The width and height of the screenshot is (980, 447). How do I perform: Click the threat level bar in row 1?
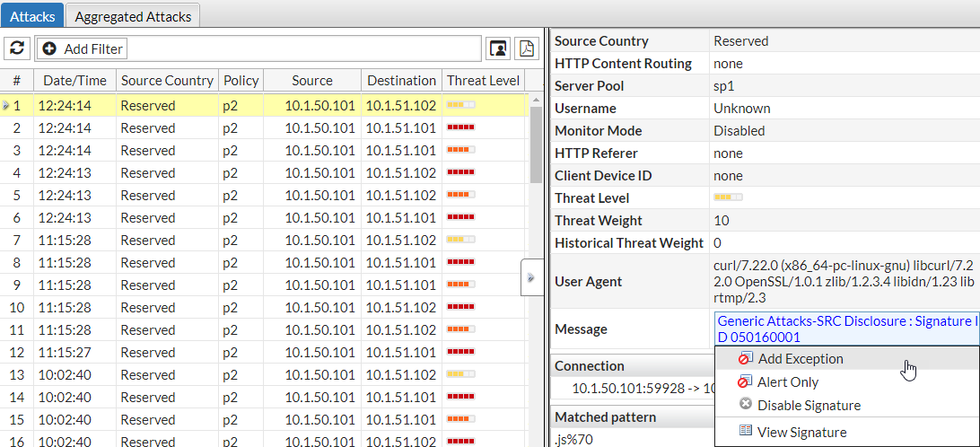point(461,105)
